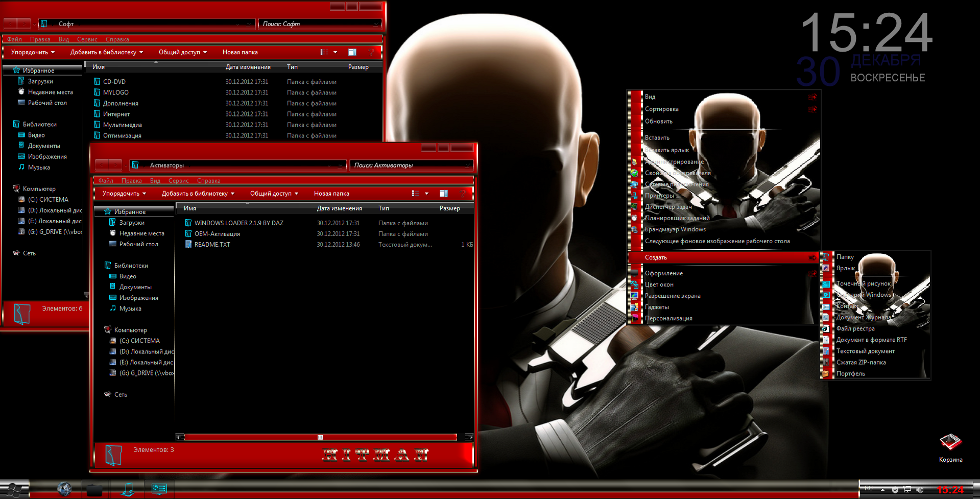The width and height of the screenshot is (980, 499).
Task: Open the view options arrow in Софт toolbar
Action: point(335,52)
